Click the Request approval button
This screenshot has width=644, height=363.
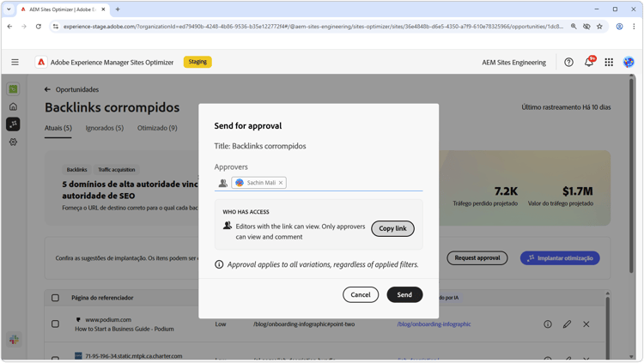pos(477,258)
